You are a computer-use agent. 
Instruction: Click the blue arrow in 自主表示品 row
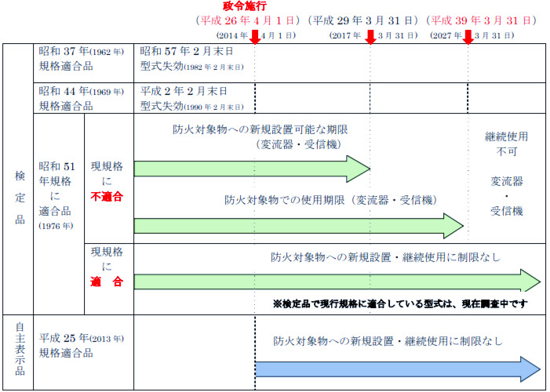(397, 368)
